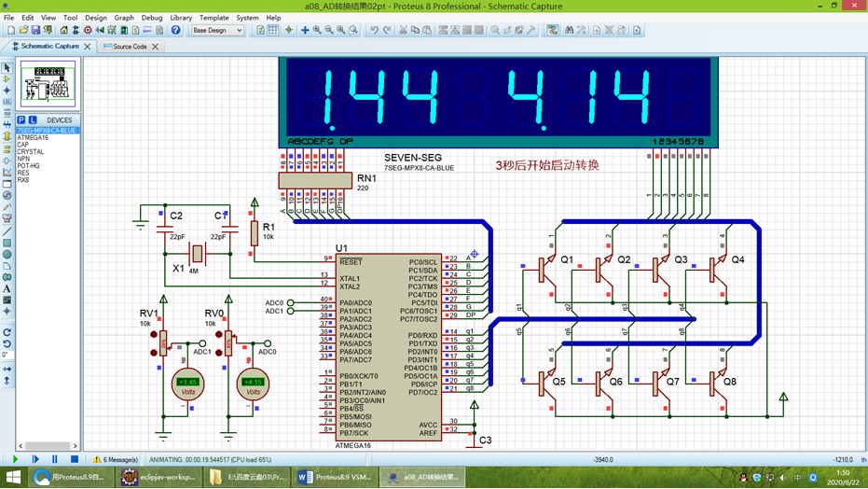Select the Junction Dot Mode tool

click(x=7, y=91)
